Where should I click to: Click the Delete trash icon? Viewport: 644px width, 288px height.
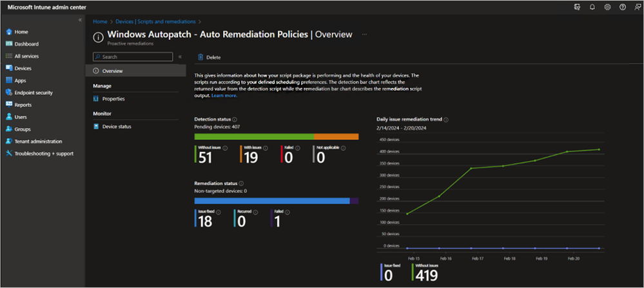point(200,57)
